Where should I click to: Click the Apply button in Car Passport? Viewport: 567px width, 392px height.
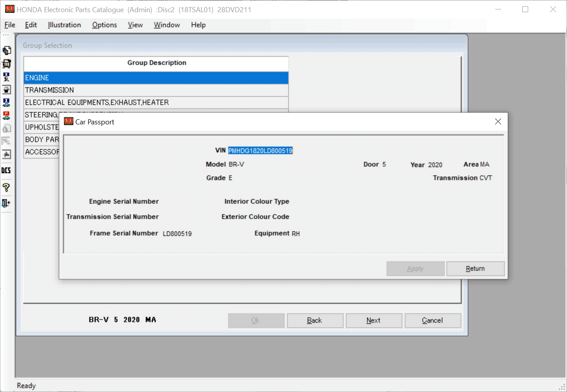(415, 269)
